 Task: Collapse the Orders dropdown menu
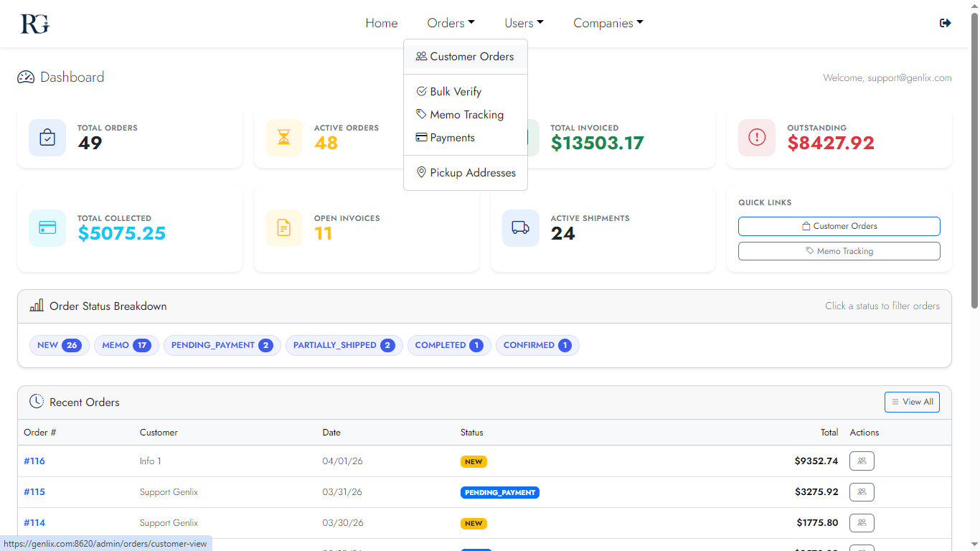pyautogui.click(x=451, y=23)
